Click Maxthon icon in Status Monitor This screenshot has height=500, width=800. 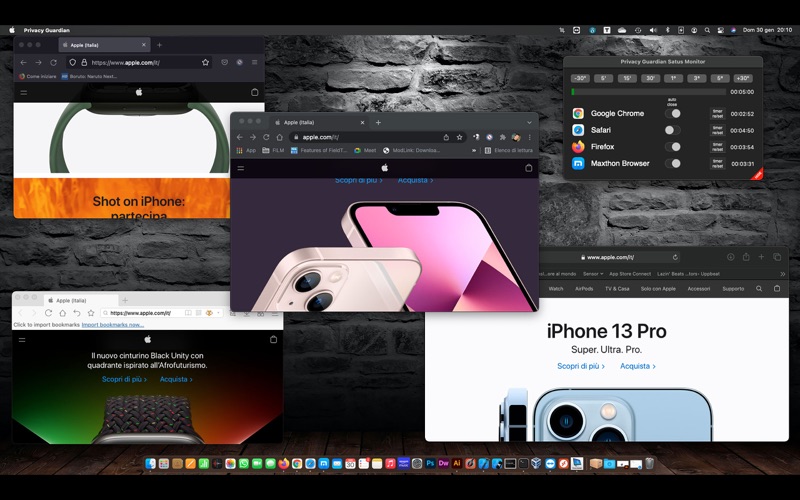coord(578,163)
